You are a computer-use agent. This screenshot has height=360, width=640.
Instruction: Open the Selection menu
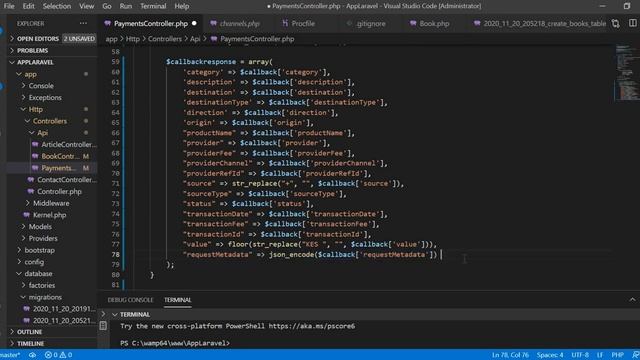pos(57,6)
